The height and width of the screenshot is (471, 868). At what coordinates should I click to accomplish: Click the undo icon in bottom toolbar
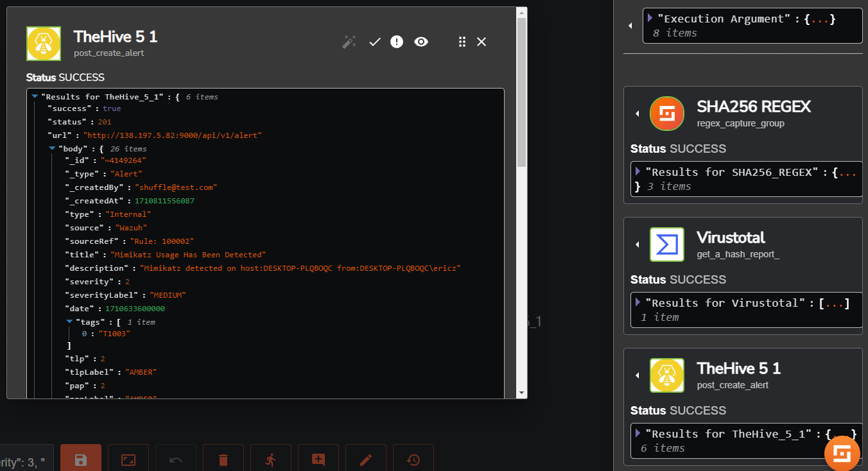(176, 459)
